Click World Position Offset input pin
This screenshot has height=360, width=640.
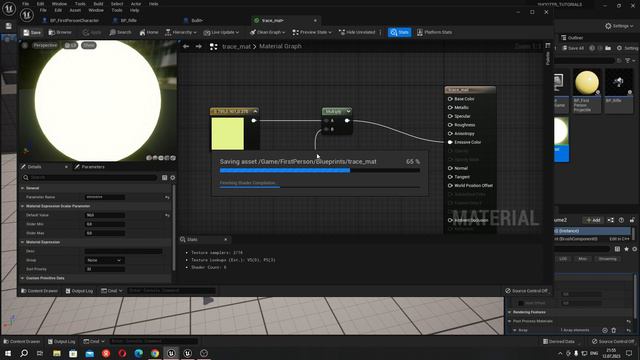[450, 185]
